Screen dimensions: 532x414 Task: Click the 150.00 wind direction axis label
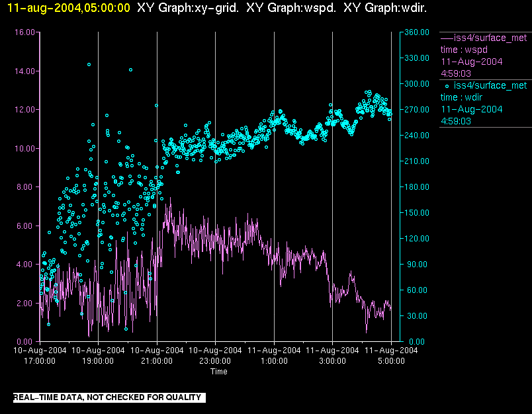[417, 212]
